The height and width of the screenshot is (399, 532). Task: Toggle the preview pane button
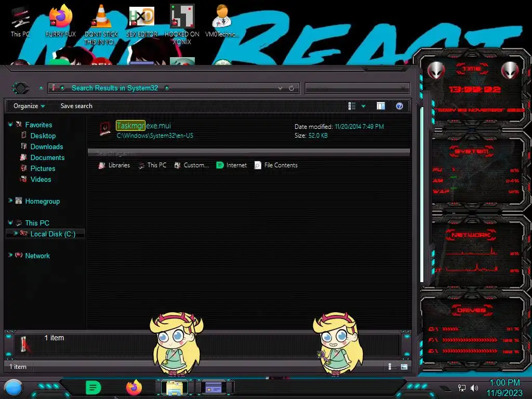pyautogui.click(x=381, y=106)
